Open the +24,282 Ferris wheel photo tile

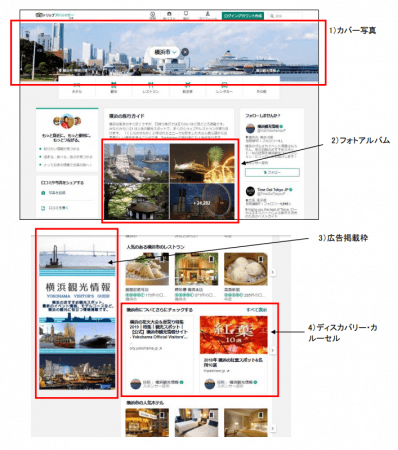(x=202, y=201)
